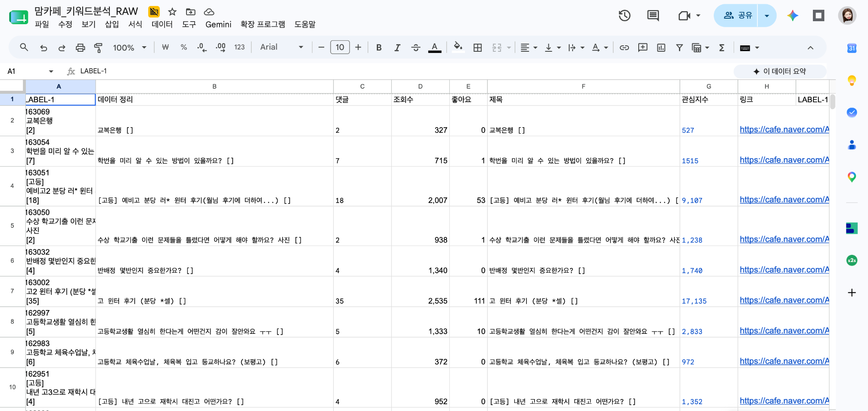Open Google Tasks side panel
Viewport: 868px width, 411px height.
(x=852, y=112)
